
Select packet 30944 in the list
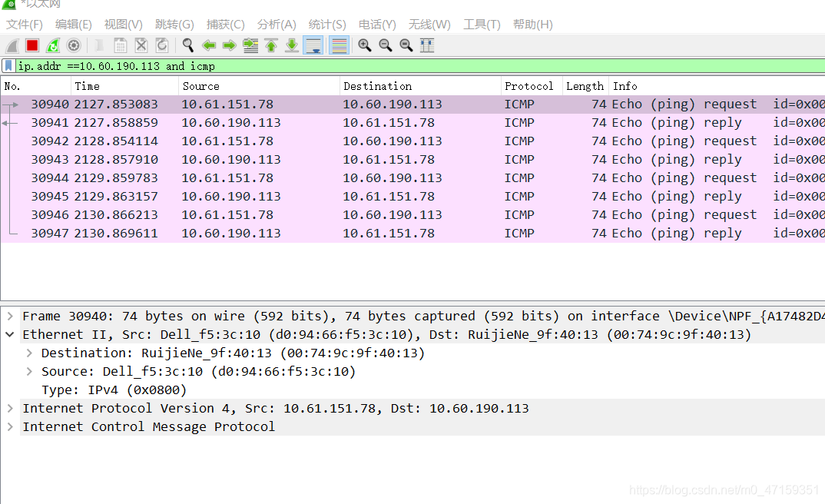click(412, 177)
